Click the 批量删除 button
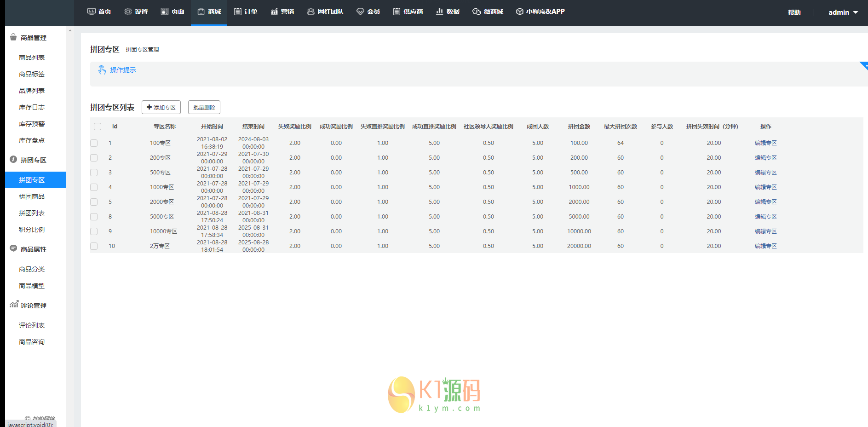The height and width of the screenshot is (427, 868). [x=204, y=107]
